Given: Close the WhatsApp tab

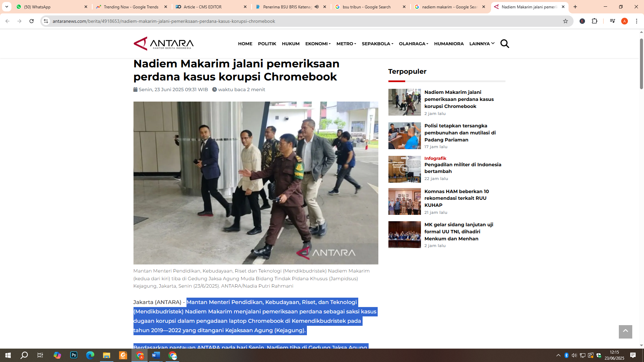Looking at the screenshot, I should click(x=86, y=7).
